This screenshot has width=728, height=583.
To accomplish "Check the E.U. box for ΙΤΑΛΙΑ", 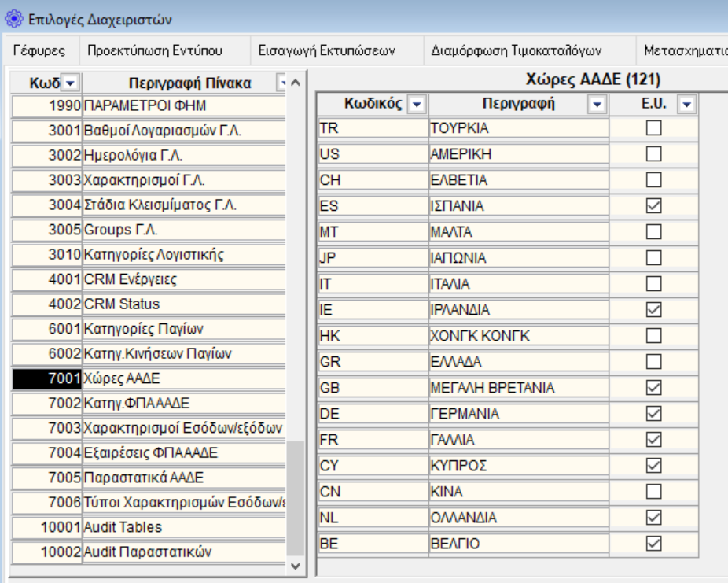I will (653, 284).
